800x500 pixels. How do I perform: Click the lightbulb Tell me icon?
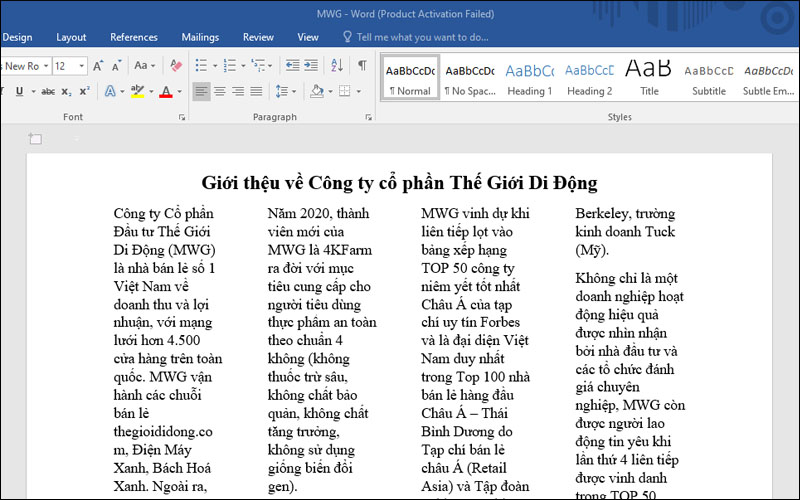(347, 37)
